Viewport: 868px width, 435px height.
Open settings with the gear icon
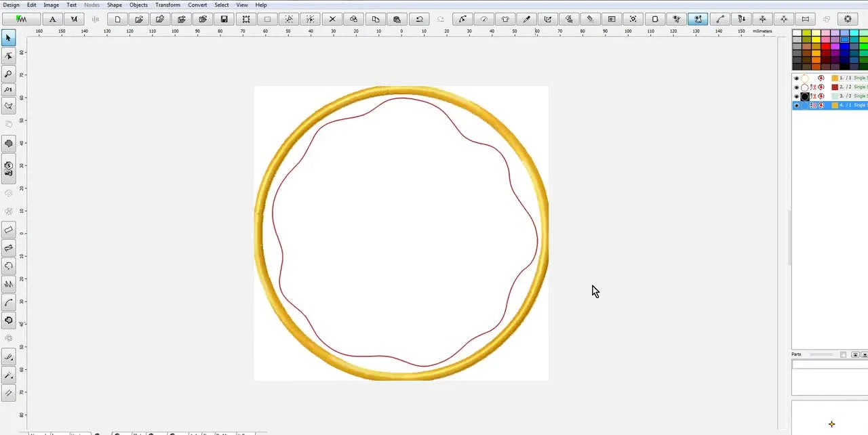click(x=848, y=19)
